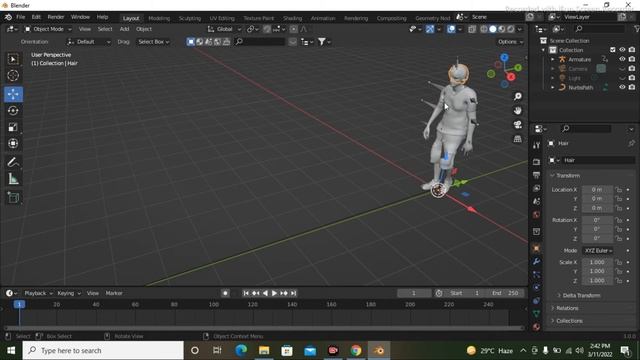Image resolution: width=640 pixels, height=360 pixels.
Task: Open timeline Marker menu
Action: pos(114,293)
